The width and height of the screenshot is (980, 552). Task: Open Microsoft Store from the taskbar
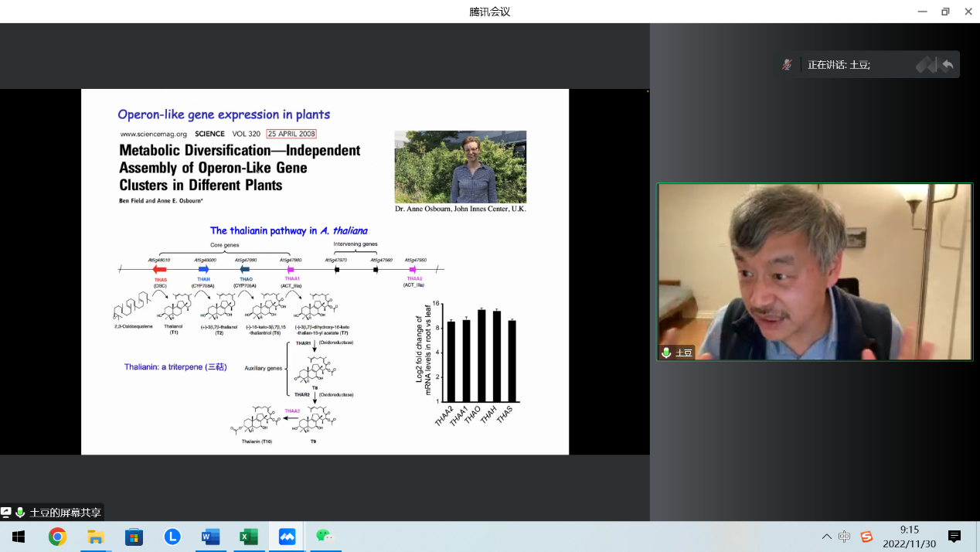134,537
